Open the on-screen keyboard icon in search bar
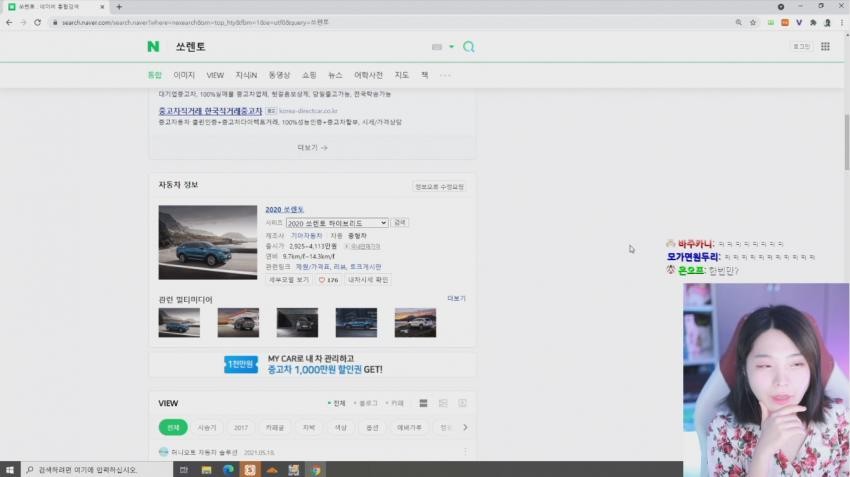 (437, 47)
